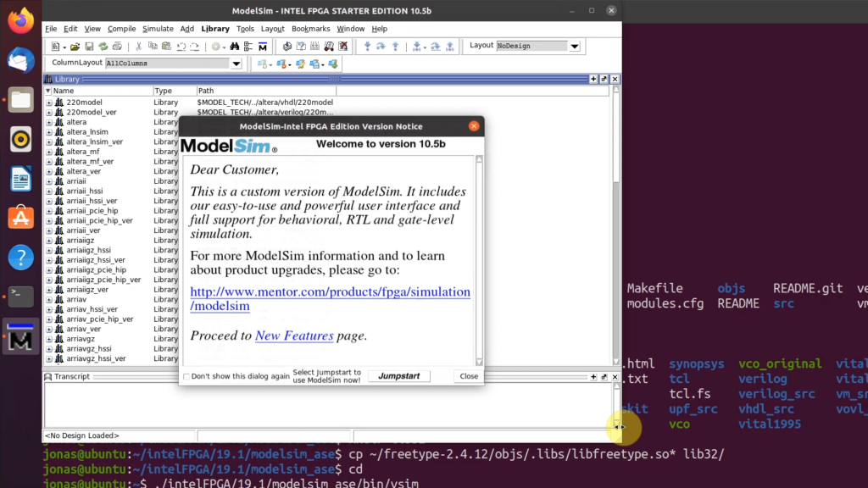Click the Jumpstart button
The image size is (868, 488).
tap(398, 376)
